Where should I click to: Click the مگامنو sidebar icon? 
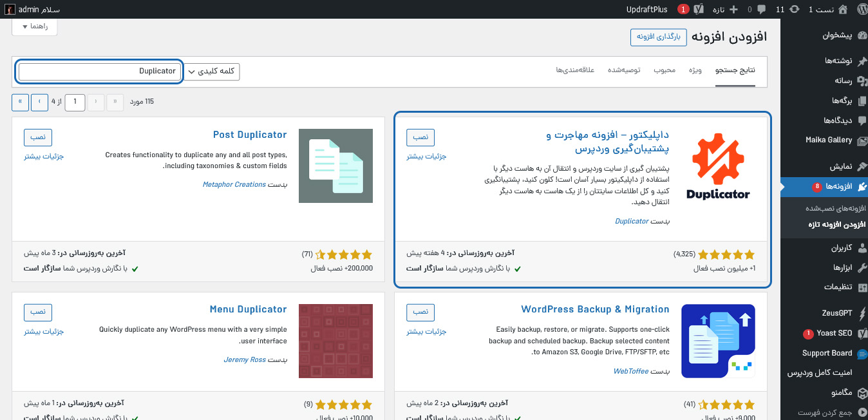pyautogui.click(x=862, y=392)
